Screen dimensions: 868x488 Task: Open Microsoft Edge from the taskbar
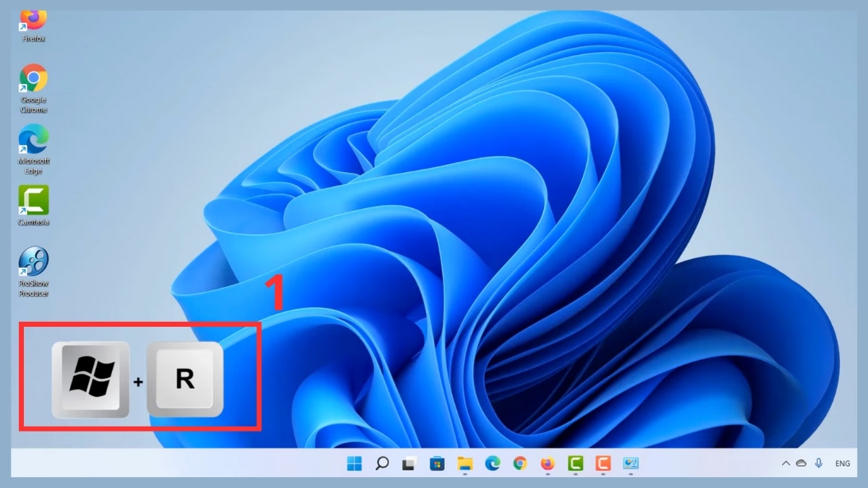tap(493, 463)
